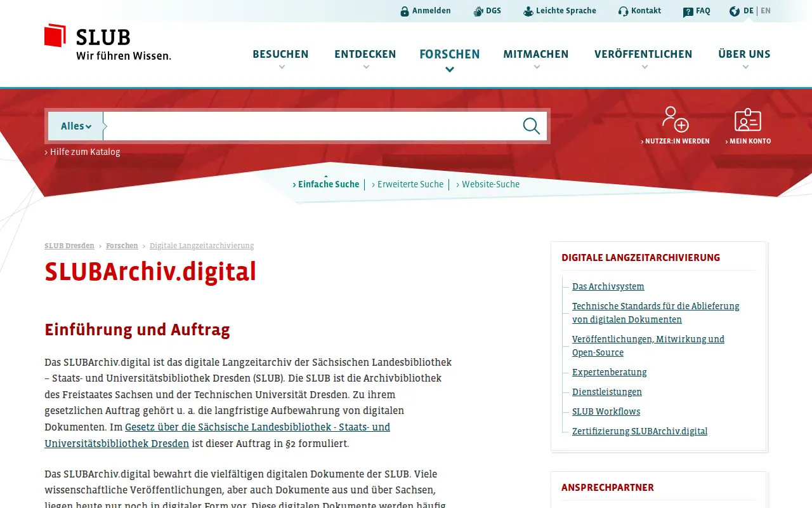The height and width of the screenshot is (508, 812).
Task: Click the Einführung und Auftrag heading
Action: [137, 330]
